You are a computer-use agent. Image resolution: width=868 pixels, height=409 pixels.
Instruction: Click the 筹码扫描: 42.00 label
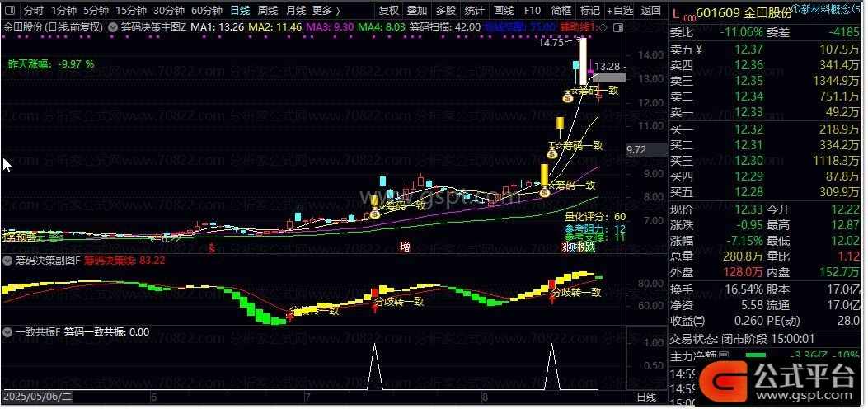click(x=444, y=26)
